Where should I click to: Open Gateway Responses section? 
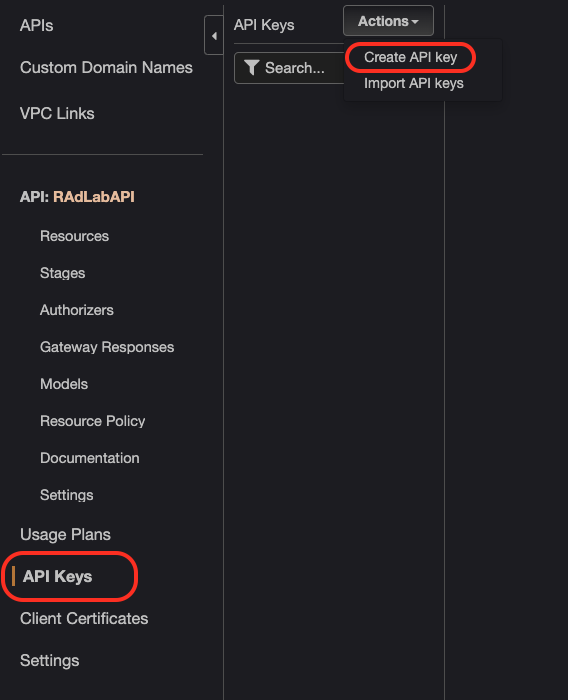[107, 347]
